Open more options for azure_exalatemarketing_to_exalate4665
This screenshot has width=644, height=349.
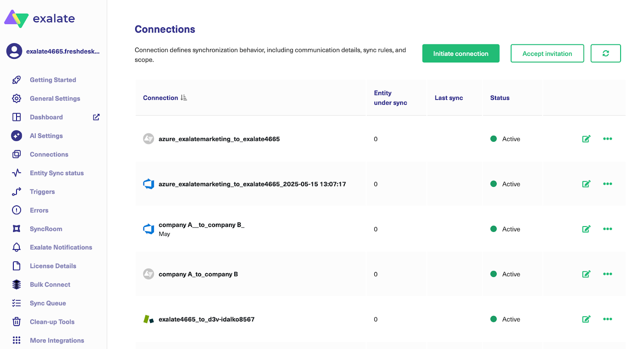[607, 139]
